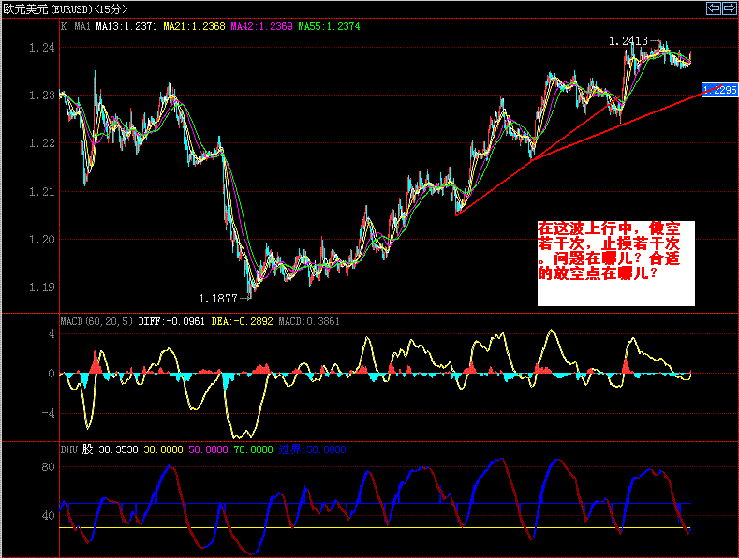Click the 1.23 price axis label
This screenshot has height=560, width=739.
pyautogui.click(x=42, y=96)
